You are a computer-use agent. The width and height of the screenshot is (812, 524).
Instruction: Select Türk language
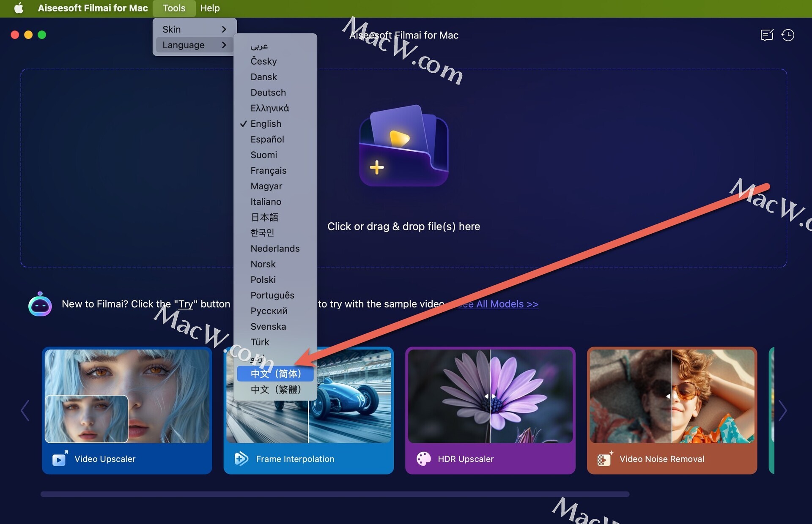275,342
